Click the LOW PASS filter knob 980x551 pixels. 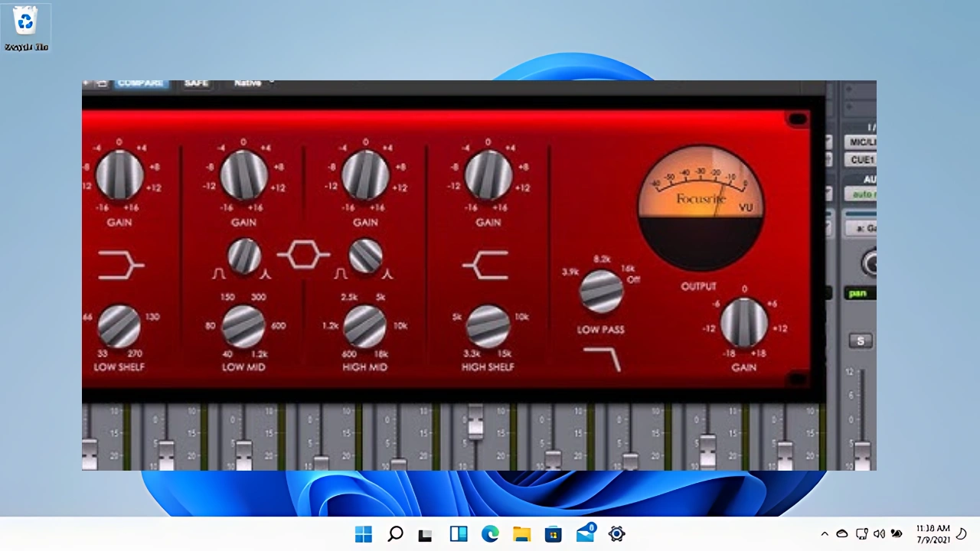pos(601,291)
